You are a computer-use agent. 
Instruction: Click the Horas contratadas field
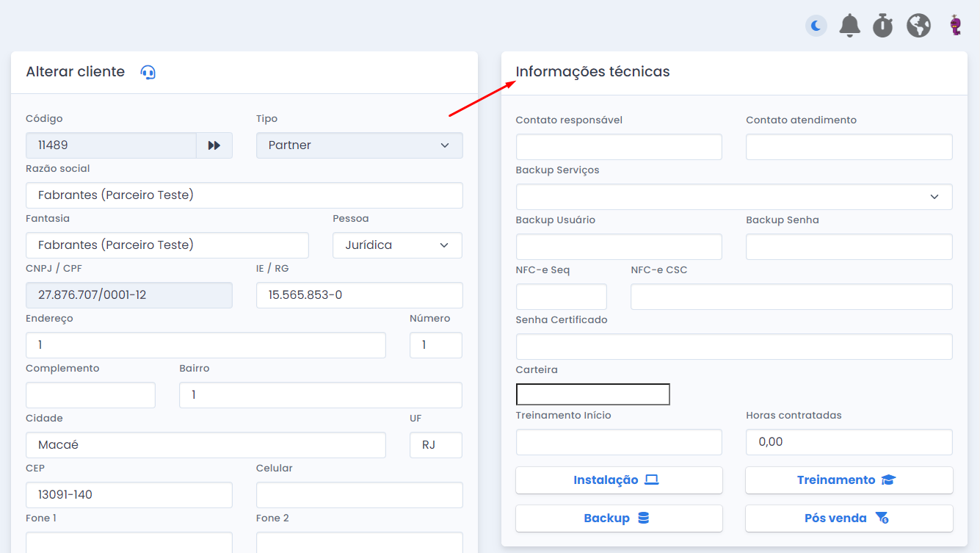[849, 442]
